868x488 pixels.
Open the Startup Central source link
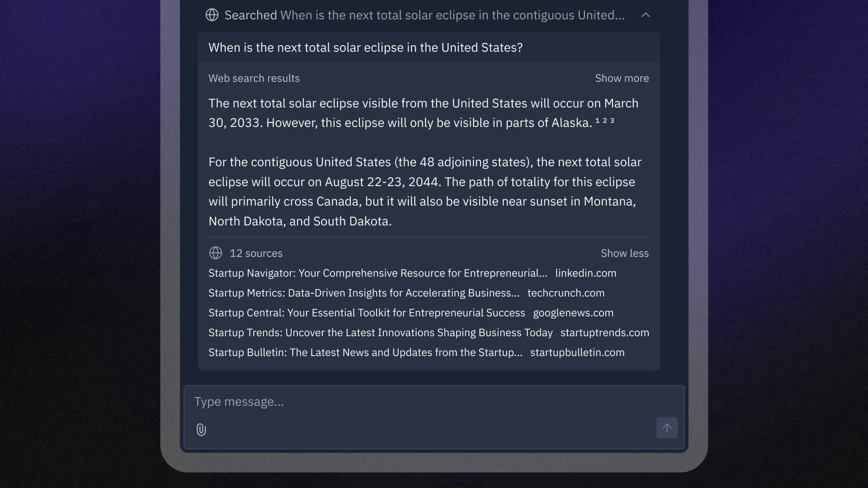point(367,313)
